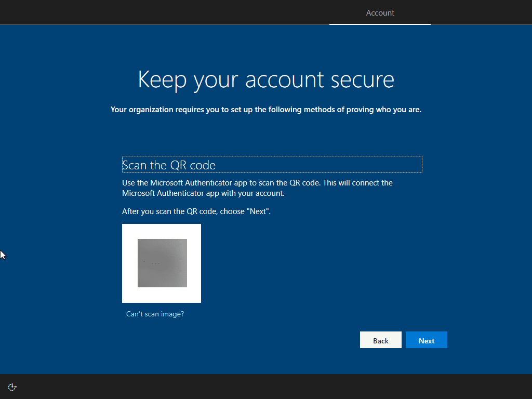Image resolution: width=532 pixels, height=399 pixels.
Task: Open the "Can't scan image?" link
Action: [155, 314]
